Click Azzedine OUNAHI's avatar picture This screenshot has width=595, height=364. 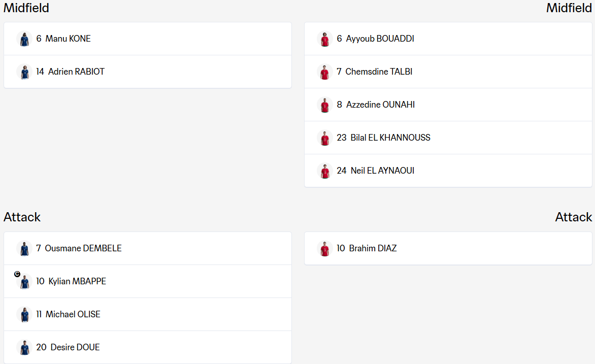click(325, 105)
